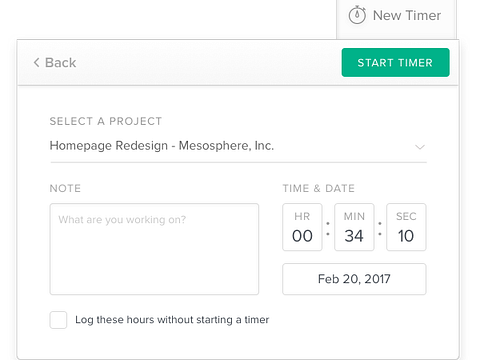Screen dimensions: 480x360
Task: Click the MIN field showing 34
Action: pos(354,227)
